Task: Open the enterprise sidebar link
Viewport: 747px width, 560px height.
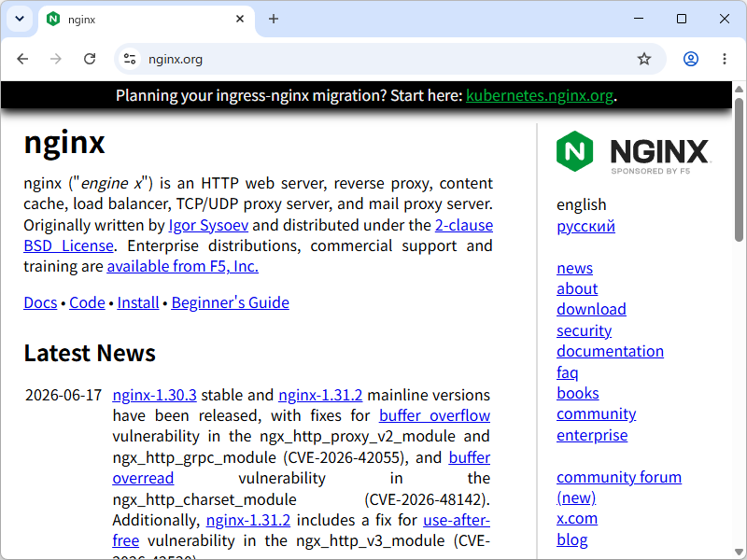Action: pyautogui.click(x=592, y=435)
